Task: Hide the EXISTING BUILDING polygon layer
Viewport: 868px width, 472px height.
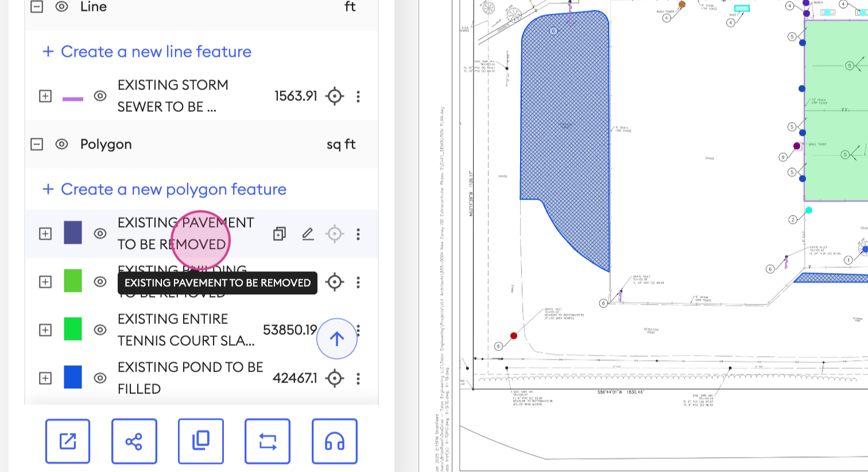Action: coord(100,282)
